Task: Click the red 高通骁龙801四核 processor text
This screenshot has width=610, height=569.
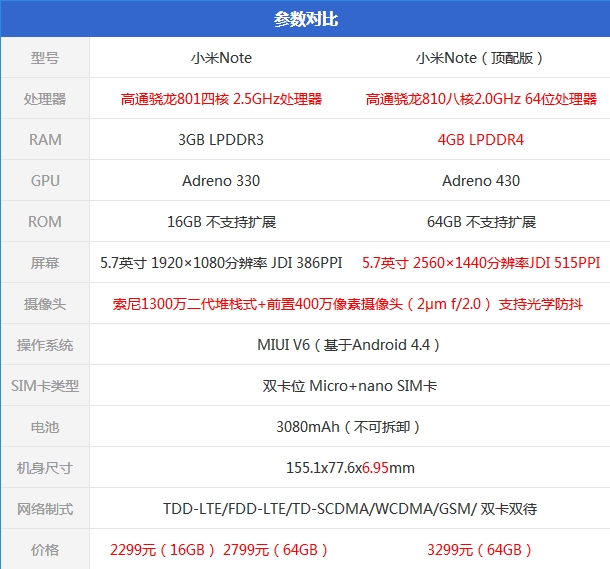Action: click(221, 99)
